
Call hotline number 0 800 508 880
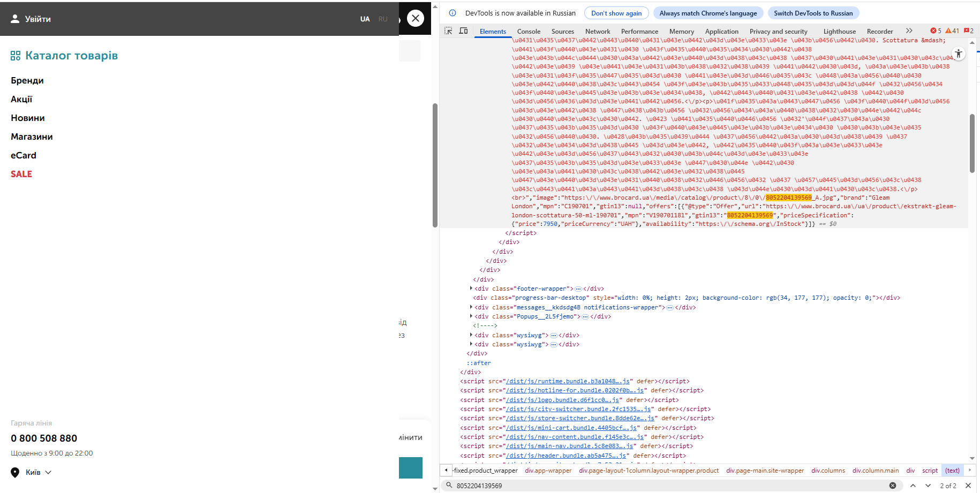click(x=44, y=438)
